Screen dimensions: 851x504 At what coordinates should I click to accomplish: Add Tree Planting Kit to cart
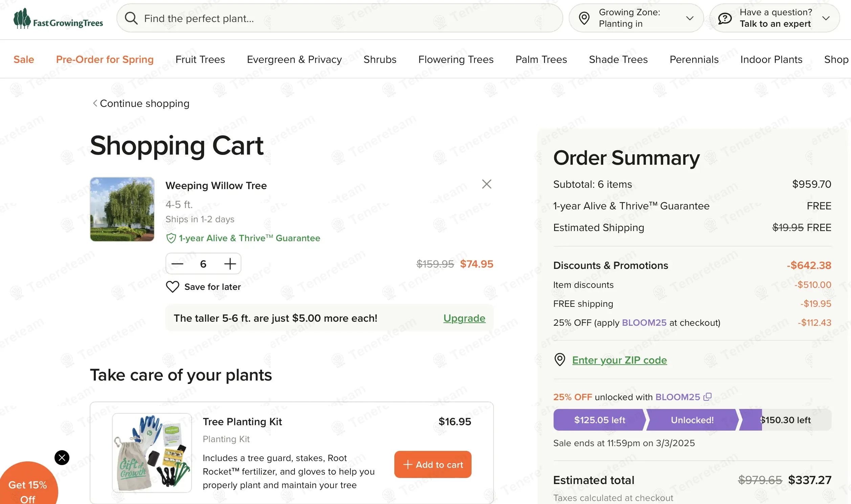pos(433,464)
